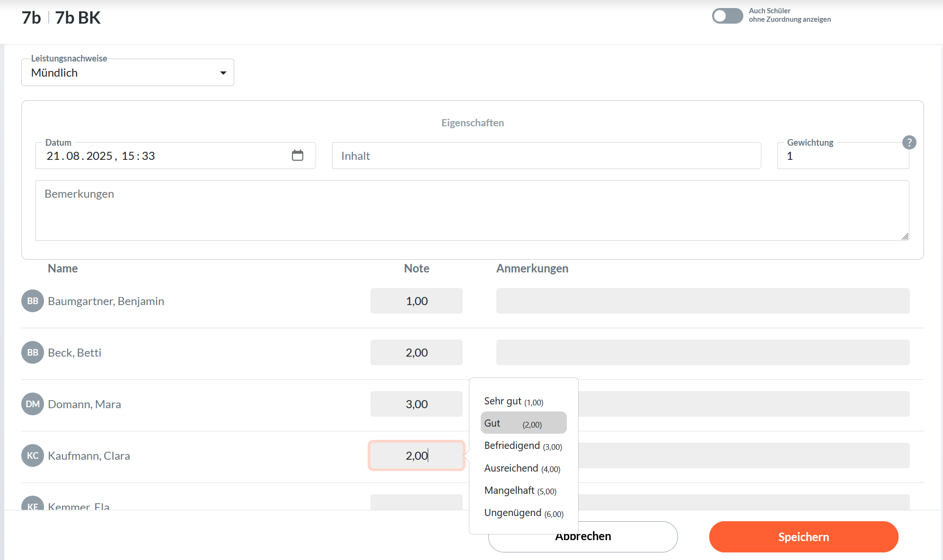Click Clara Kaufmann's KC avatar icon

(33, 455)
